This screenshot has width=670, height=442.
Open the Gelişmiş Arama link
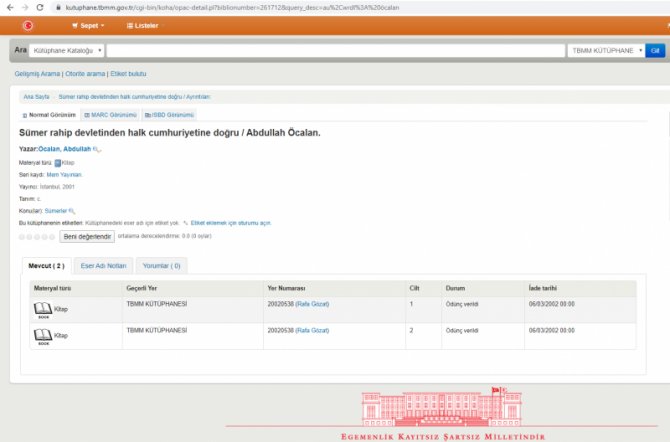tap(37, 74)
